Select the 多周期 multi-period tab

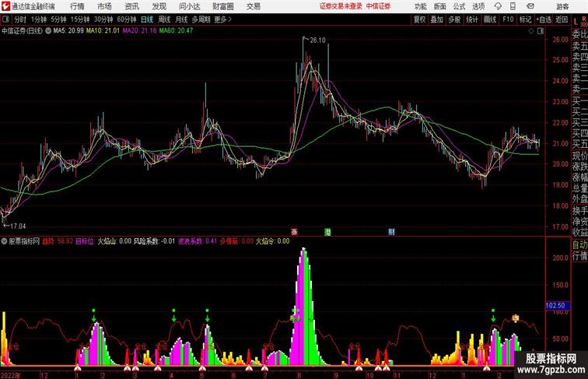pyautogui.click(x=201, y=19)
